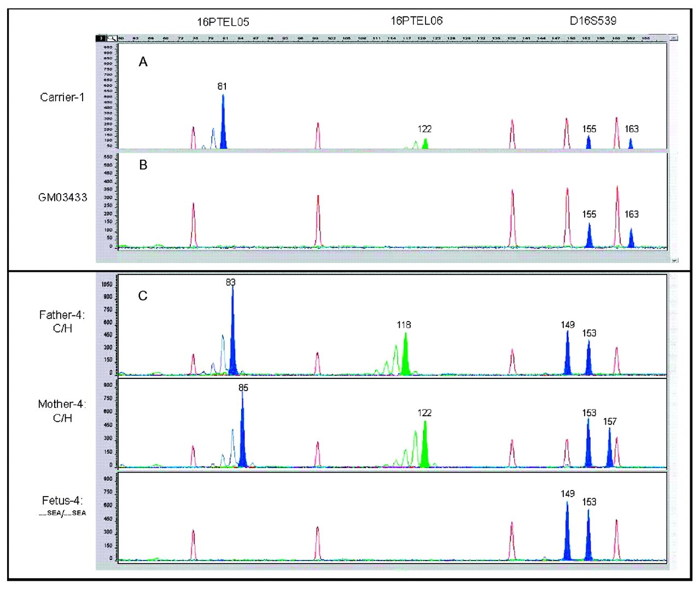
Task: Click the 122 peak label in Mother-4
Action: (x=425, y=413)
